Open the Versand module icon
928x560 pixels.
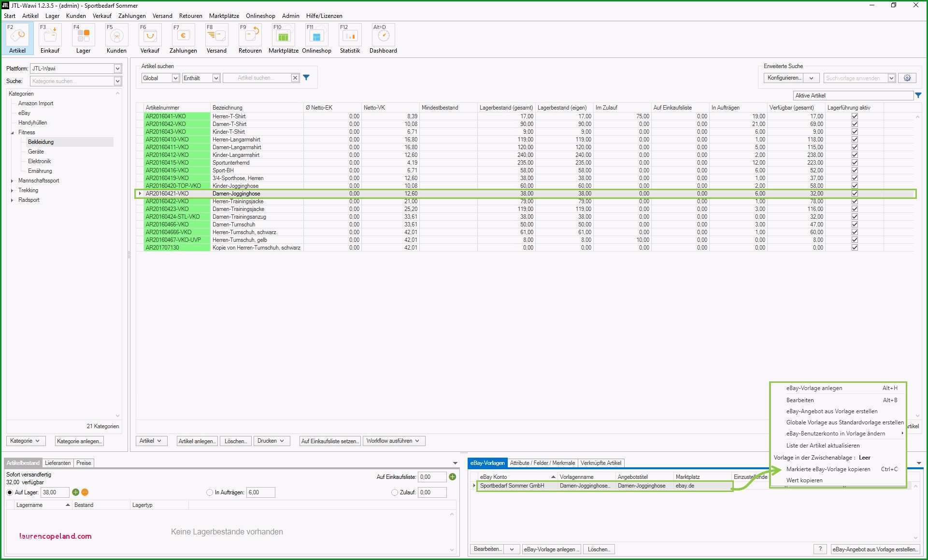click(x=216, y=39)
